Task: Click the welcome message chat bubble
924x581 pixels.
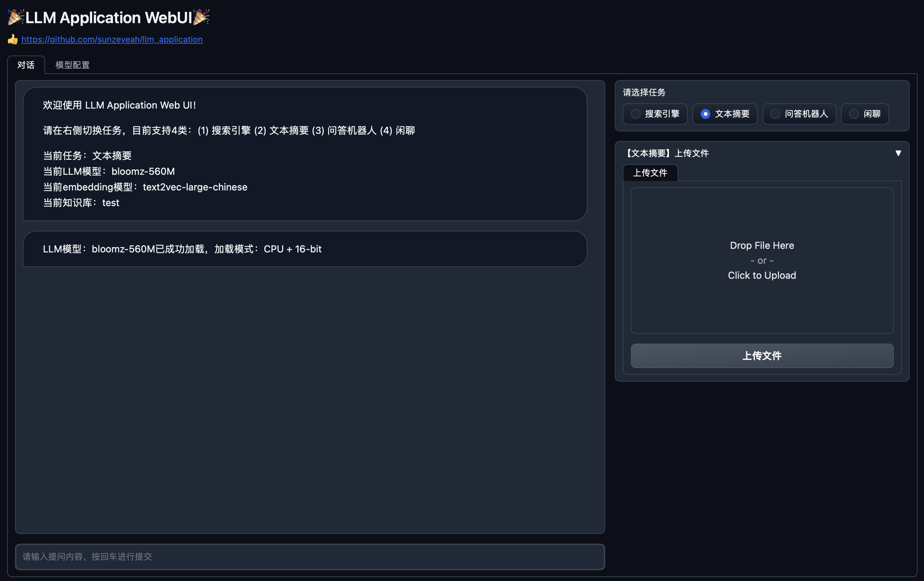Action: [305, 154]
